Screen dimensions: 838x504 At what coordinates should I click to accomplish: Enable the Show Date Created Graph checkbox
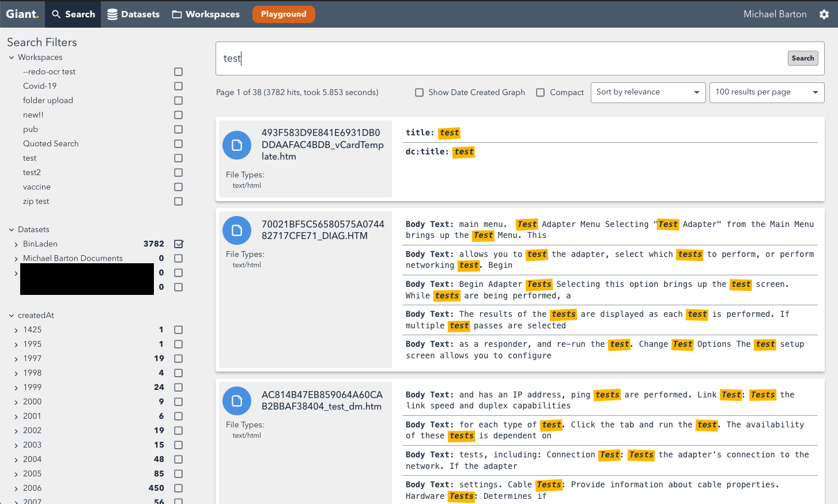point(419,92)
